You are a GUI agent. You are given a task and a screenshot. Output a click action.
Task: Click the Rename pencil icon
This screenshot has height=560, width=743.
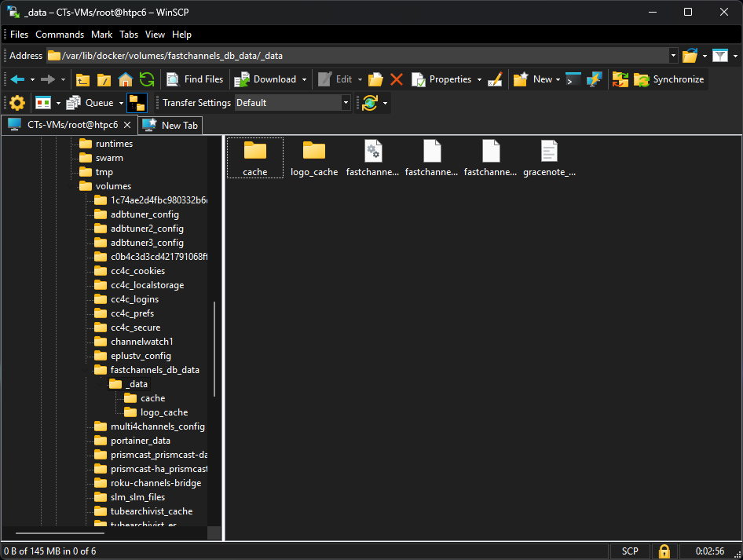(495, 79)
